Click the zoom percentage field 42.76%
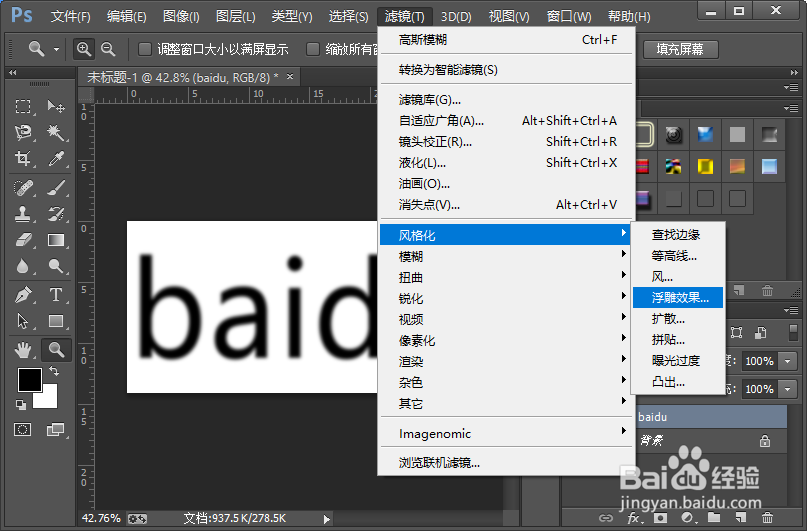This screenshot has height=531, width=807. coord(101,518)
